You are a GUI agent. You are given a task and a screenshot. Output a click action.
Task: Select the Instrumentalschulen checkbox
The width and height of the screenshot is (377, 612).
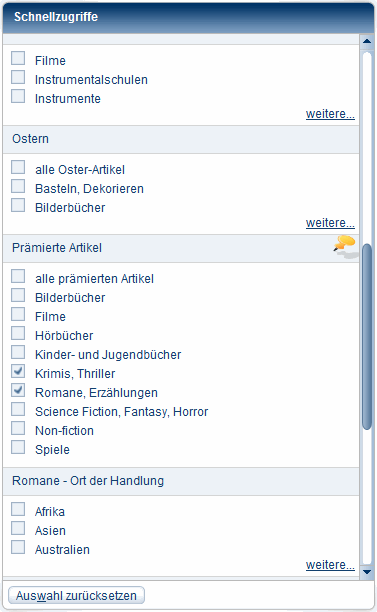click(18, 78)
